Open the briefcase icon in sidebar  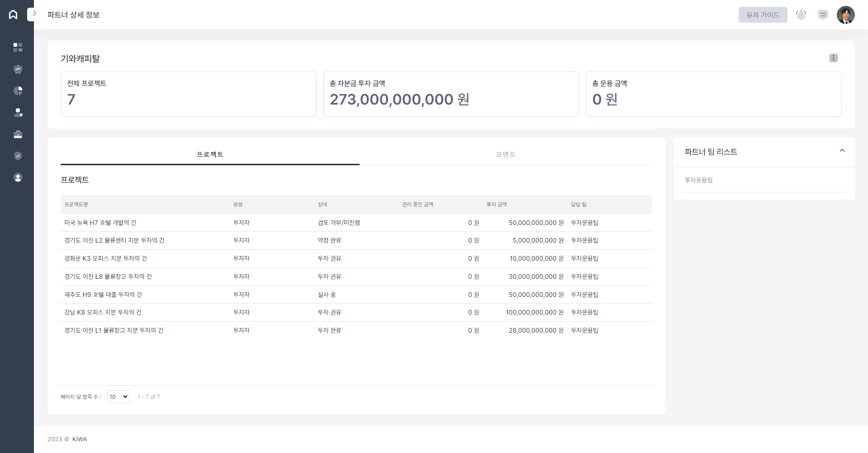click(18, 134)
